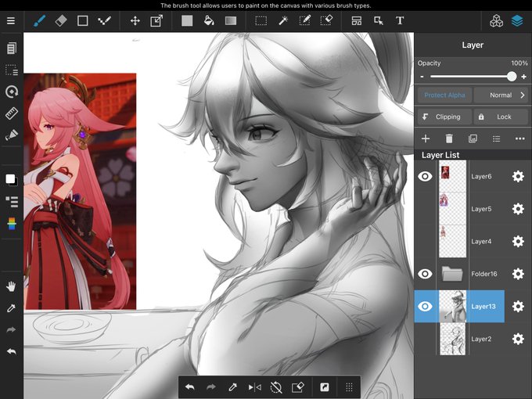532x399 pixels.
Task: Click the gray fill square tool
Action: (x=187, y=20)
